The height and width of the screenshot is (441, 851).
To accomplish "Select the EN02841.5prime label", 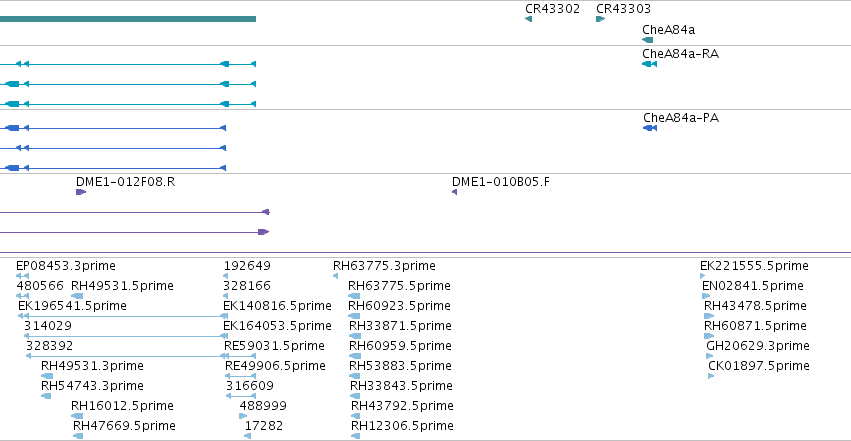I will (753, 286).
